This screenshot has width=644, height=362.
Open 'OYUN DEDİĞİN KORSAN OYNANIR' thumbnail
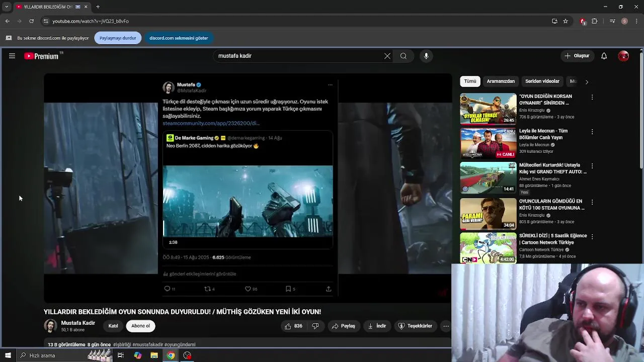click(x=488, y=109)
